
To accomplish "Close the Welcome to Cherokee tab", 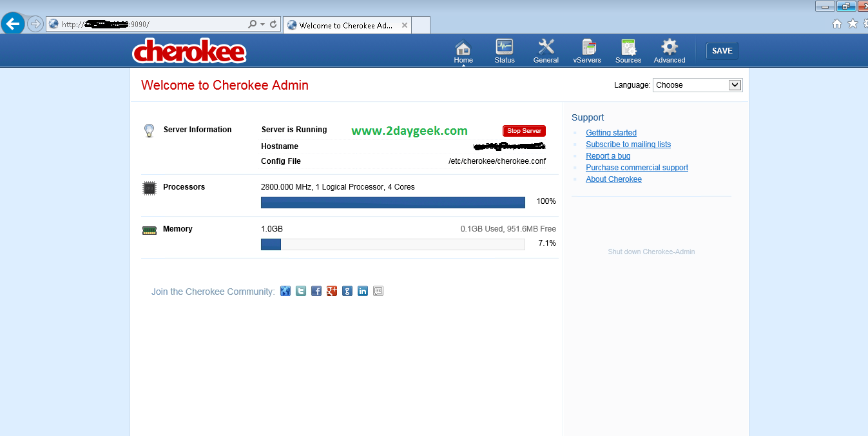I will 405,26.
